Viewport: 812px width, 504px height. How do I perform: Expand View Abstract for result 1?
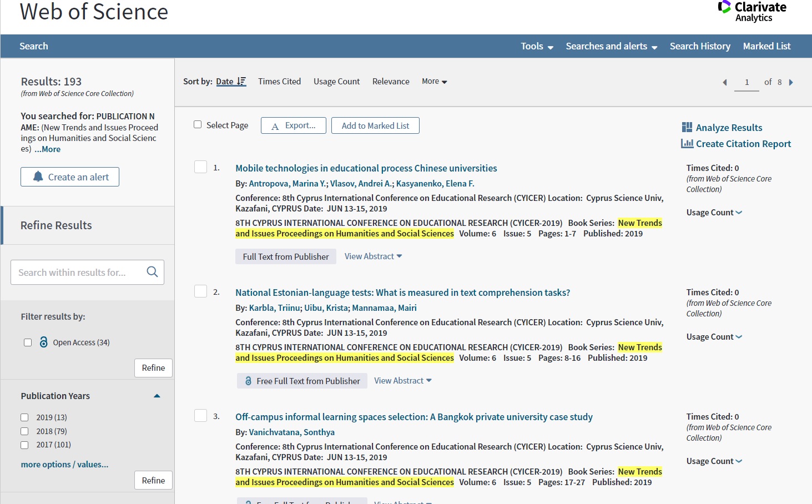coord(373,256)
